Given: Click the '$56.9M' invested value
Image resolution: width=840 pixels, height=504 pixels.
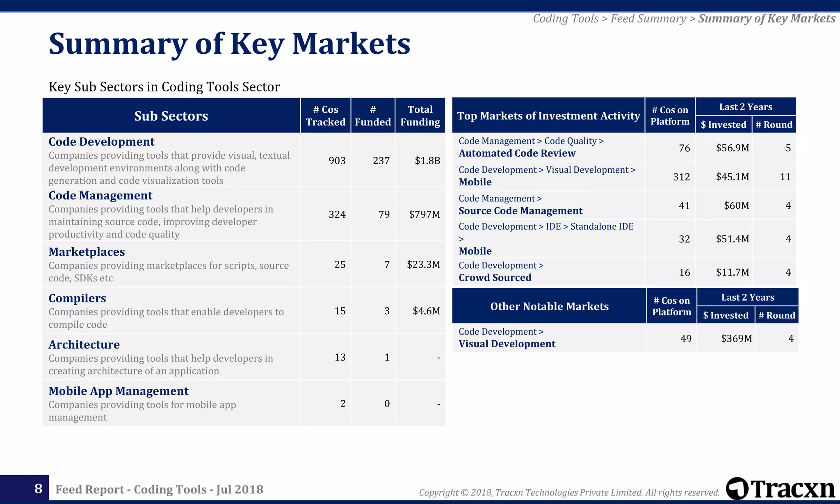Looking at the screenshot, I should tap(733, 148).
